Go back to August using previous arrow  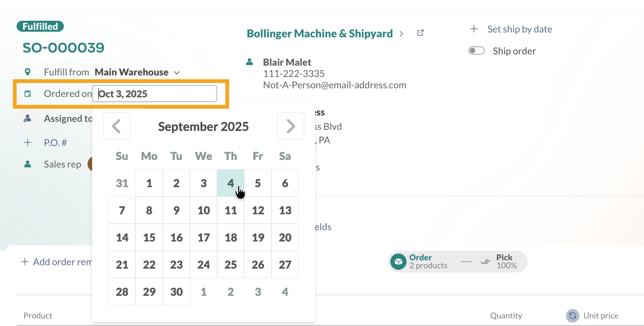tap(116, 126)
